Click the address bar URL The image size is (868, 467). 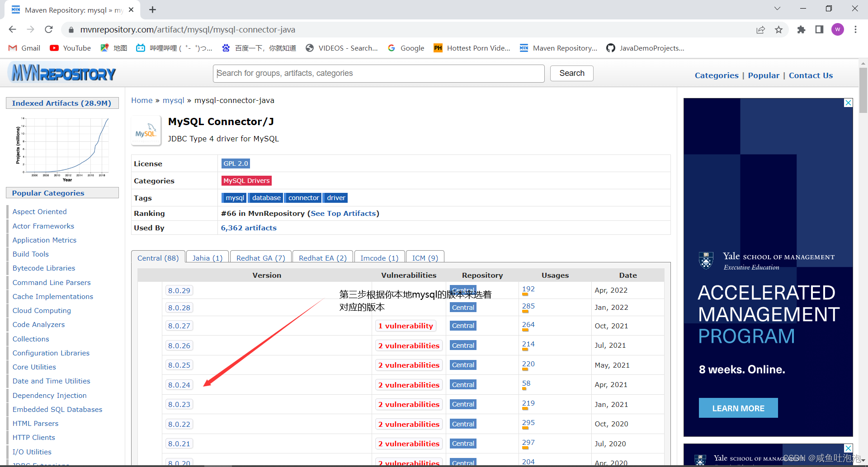point(188,30)
